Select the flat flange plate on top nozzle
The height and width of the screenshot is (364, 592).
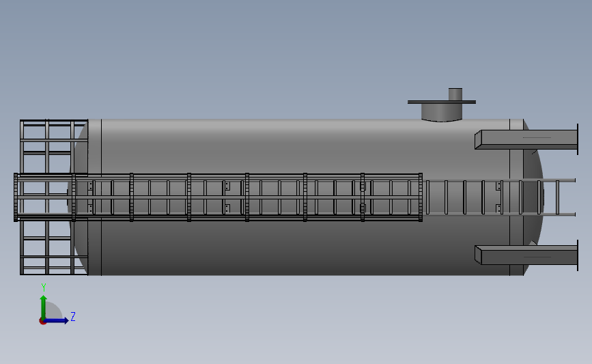442,102
